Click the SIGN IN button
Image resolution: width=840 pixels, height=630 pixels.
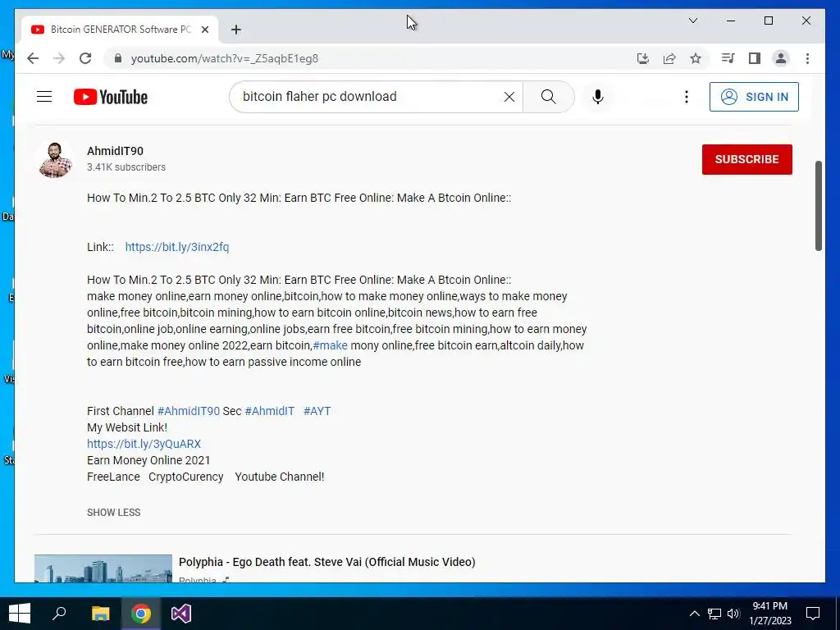pos(754,97)
